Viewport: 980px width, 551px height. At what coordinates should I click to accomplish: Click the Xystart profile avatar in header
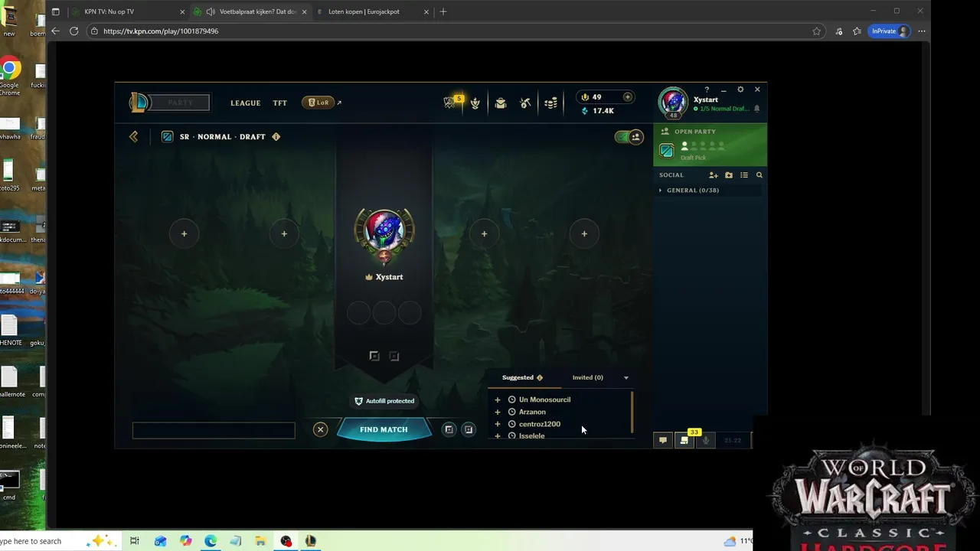674,103
